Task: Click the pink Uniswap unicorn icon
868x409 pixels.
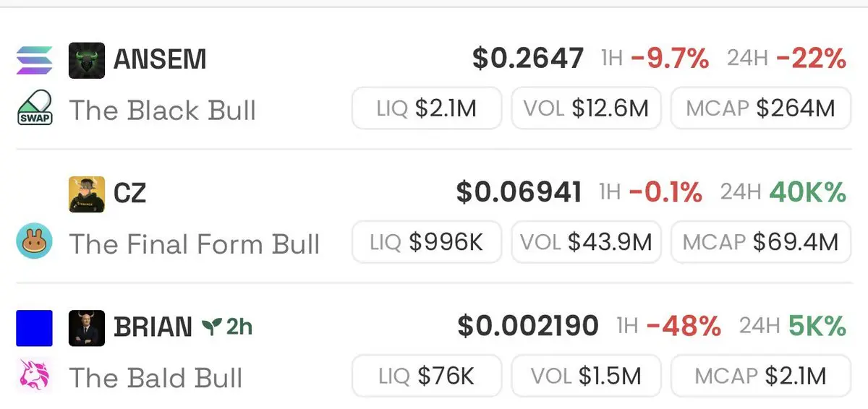Action: pos(34,376)
